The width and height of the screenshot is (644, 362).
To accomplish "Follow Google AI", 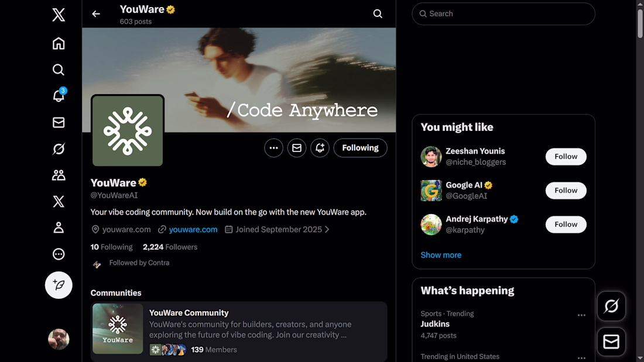I will point(566,191).
